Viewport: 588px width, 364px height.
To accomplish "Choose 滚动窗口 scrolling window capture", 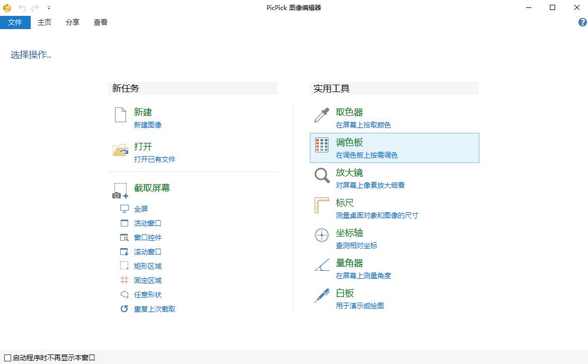I will 147,251.
